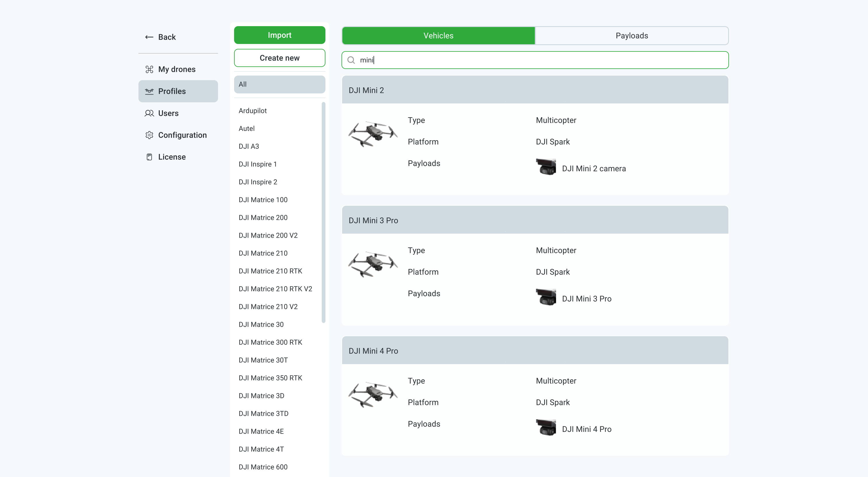Select the Vehicles tab

pos(438,36)
